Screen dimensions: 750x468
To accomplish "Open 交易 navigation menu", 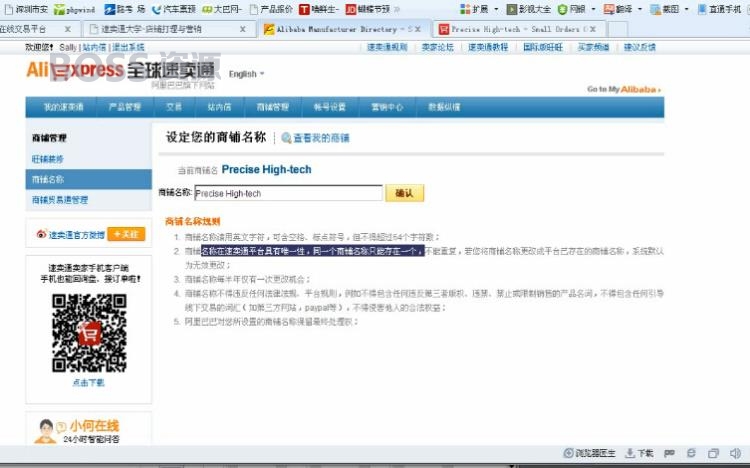I will coord(174,107).
